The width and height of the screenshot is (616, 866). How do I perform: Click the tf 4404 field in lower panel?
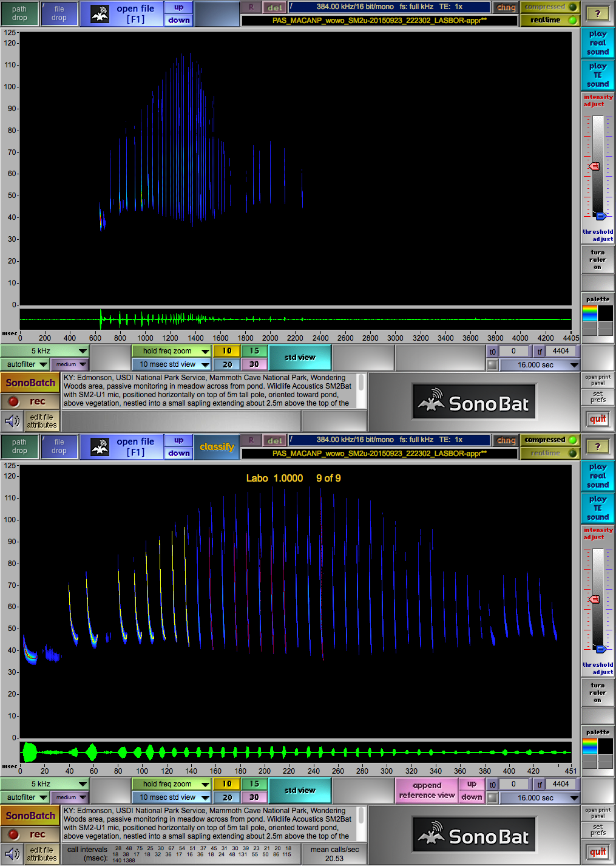coord(560,784)
